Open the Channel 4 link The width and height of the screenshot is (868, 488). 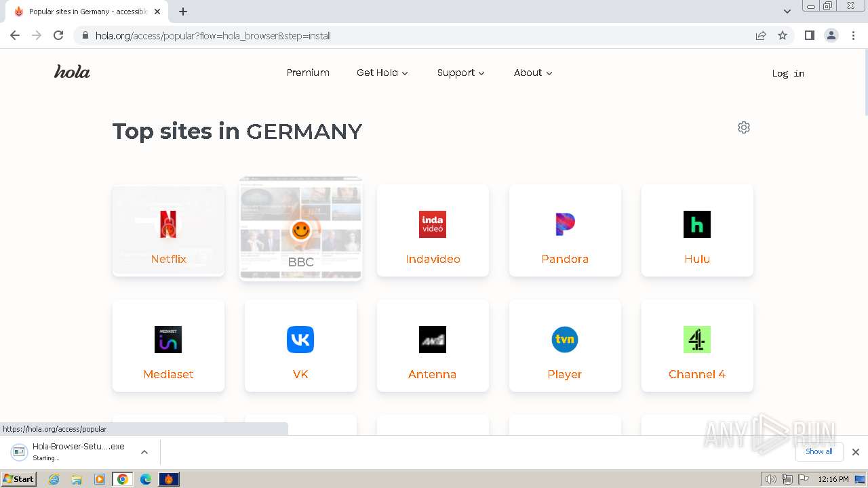pos(697,374)
